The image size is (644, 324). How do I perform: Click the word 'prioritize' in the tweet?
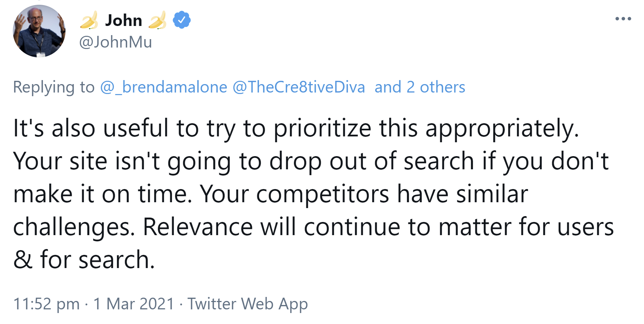[x=322, y=129]
